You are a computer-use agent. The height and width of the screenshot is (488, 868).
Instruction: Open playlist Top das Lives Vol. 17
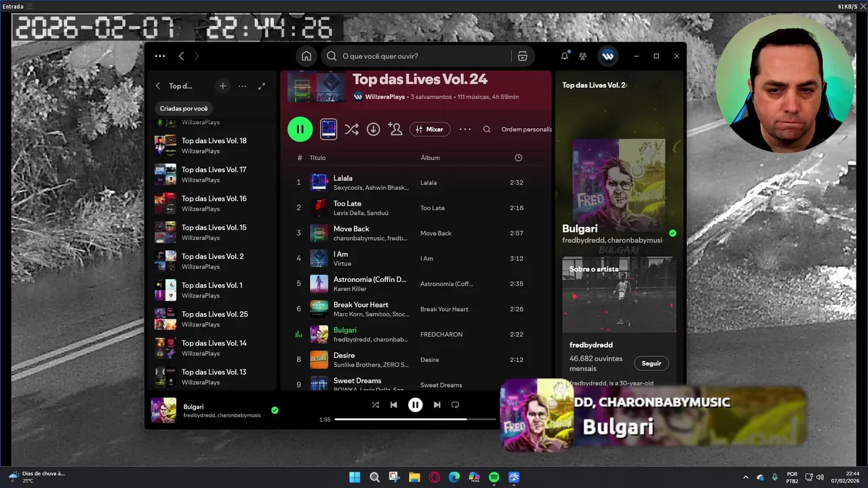212,174
